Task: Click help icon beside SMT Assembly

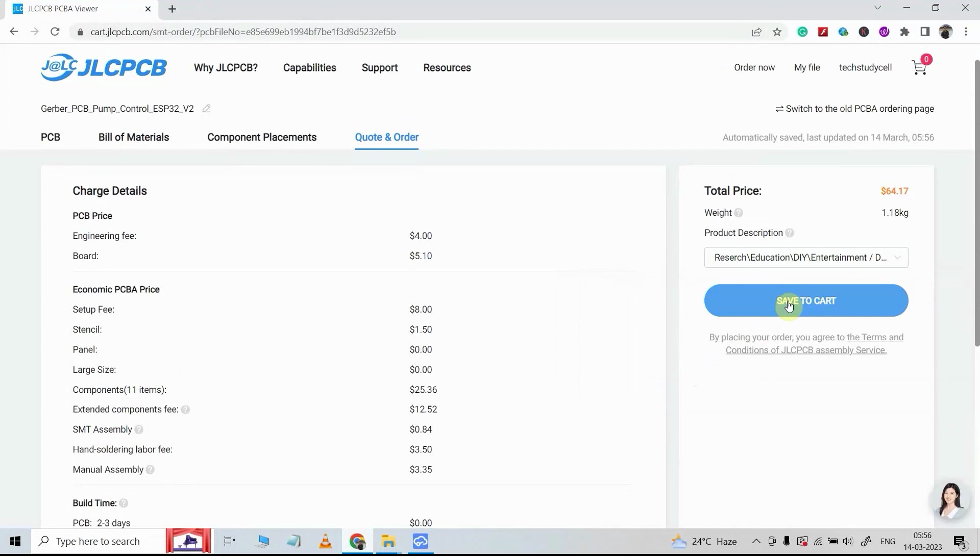Action: pyautogui.click(x=139, y=429)
